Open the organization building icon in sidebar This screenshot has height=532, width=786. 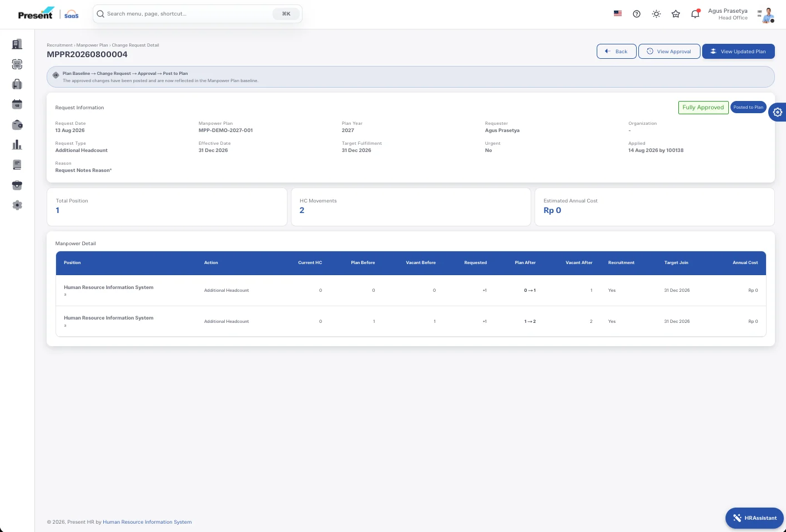click(17, 44)
